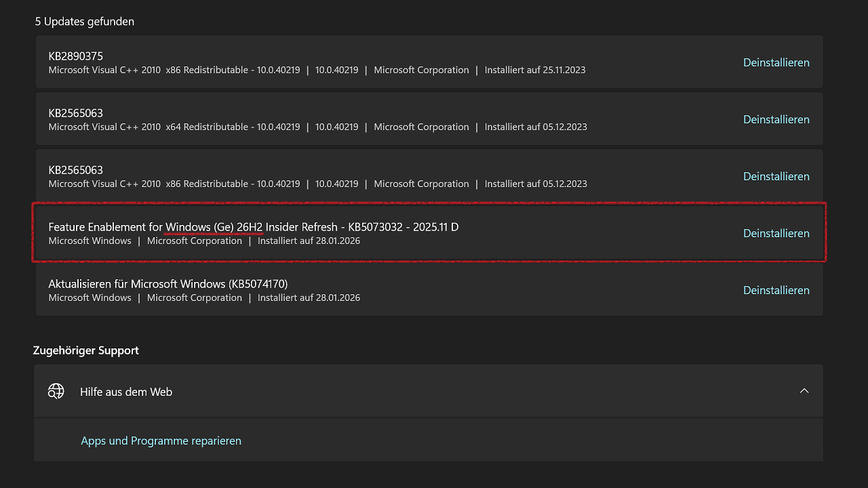This screenshot has height=488, width=868.
Task: Click the Zugehöriger Support heading
Action: click(86, 350)
